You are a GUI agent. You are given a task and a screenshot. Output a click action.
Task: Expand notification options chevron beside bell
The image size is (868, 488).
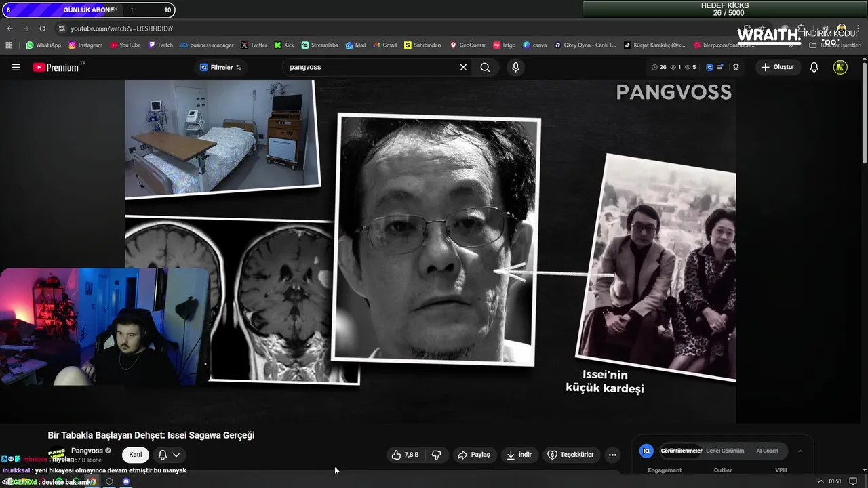(176, 455)
